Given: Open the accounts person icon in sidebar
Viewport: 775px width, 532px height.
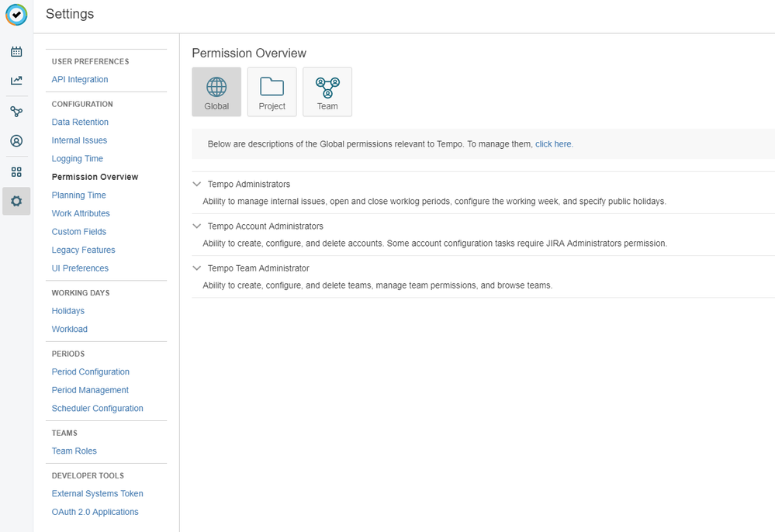Looking at the screenshot, I should (16, 141).
